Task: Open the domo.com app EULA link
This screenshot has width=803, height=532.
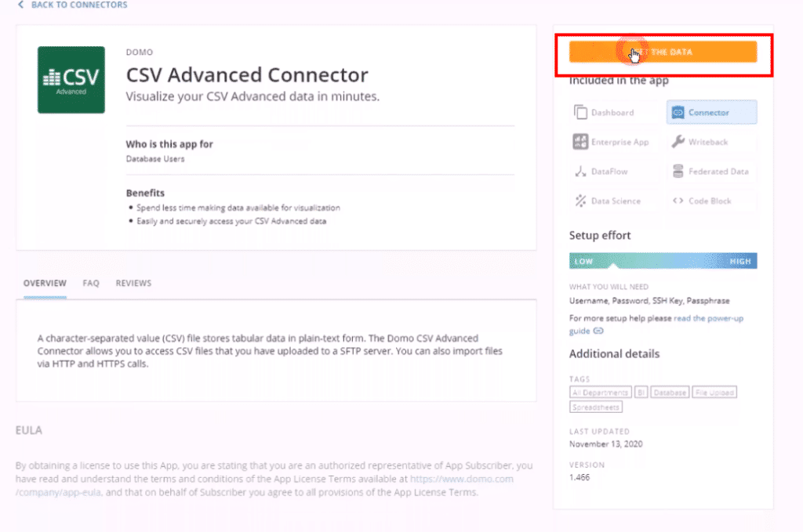Action: [x=461, y=478]
